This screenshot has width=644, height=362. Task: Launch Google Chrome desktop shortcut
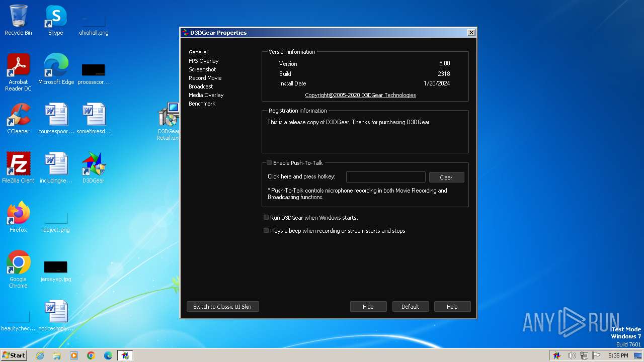tap(18, 269)
